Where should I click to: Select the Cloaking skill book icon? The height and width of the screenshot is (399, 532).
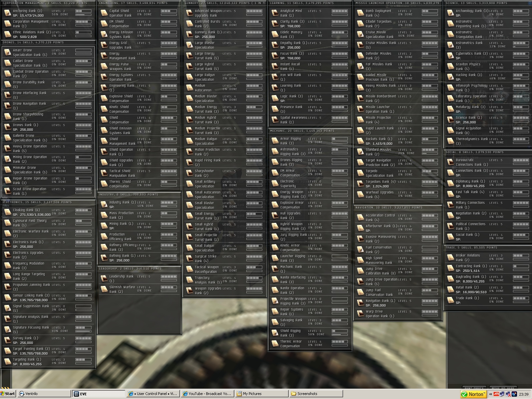(x=8, y=212)
